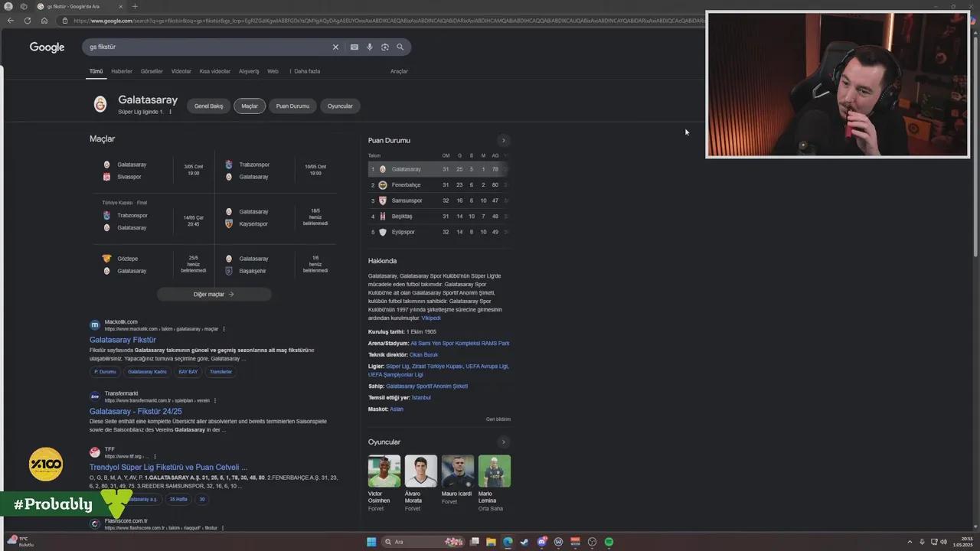Open the Aslan mascot link

(397, 409)
